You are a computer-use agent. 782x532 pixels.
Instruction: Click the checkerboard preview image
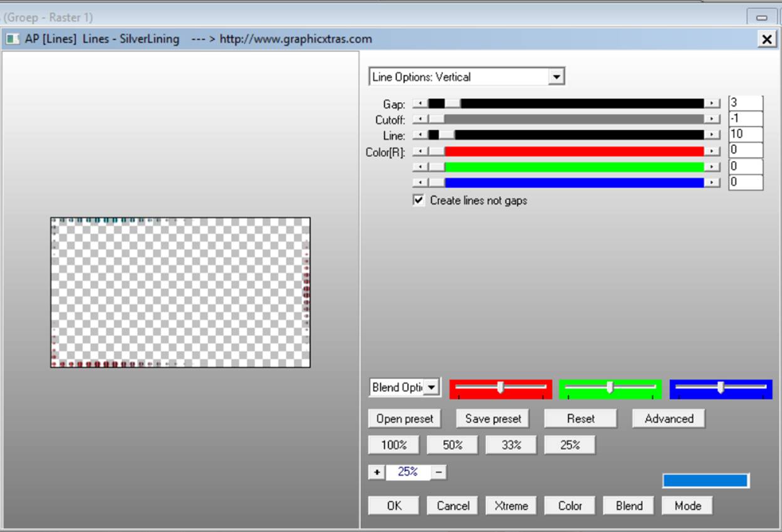click(x=180, y=292)
